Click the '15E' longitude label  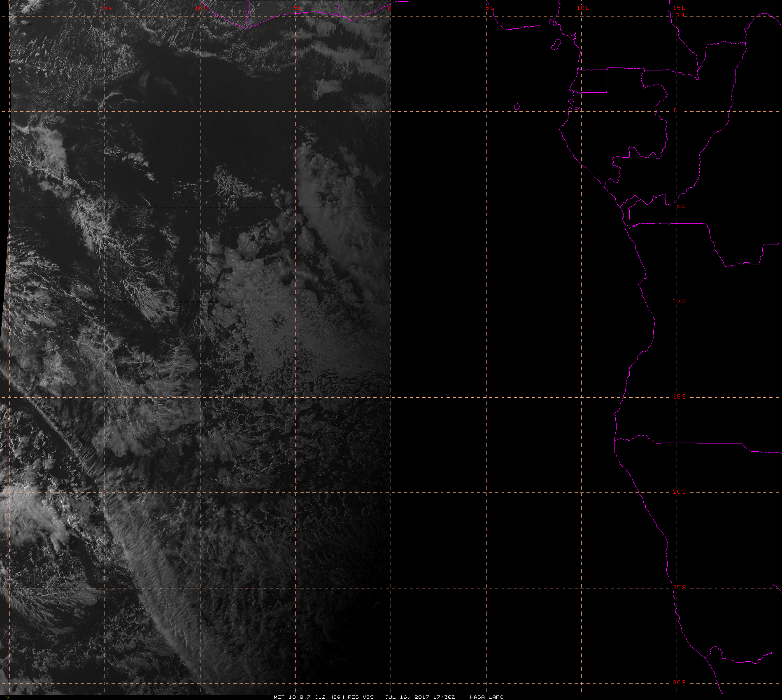680,8
